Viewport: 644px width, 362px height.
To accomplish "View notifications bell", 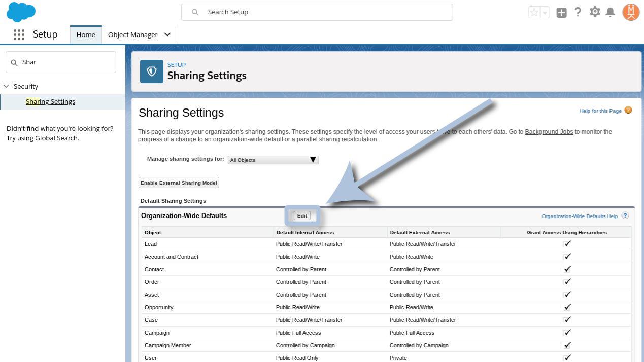I will [x=611, y=12].
